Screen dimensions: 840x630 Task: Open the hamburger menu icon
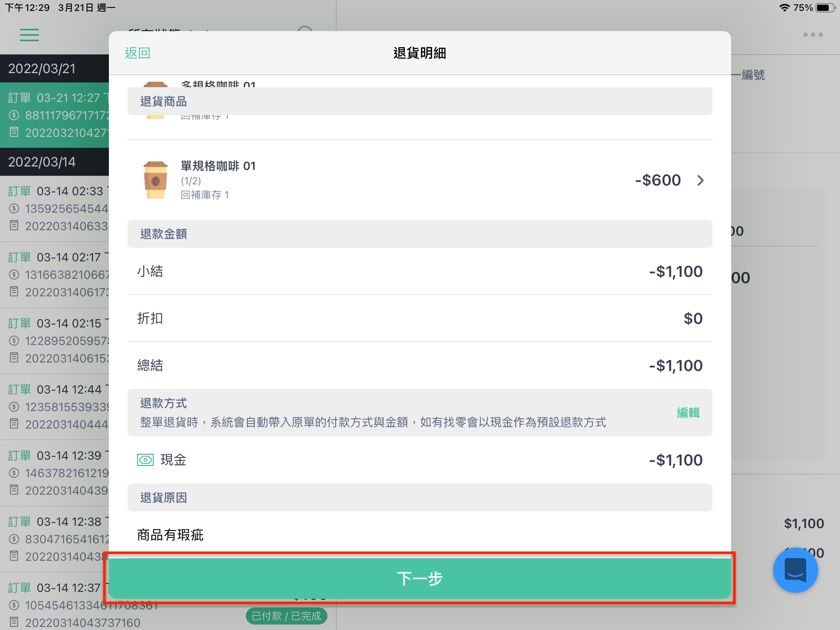30,35
